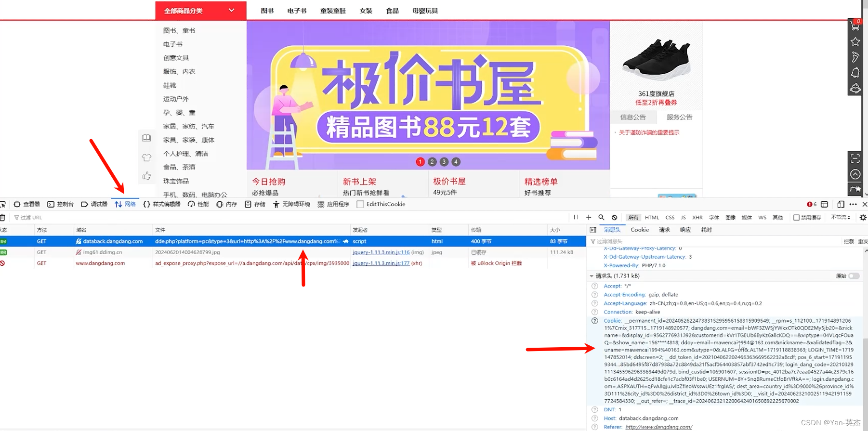Open the Performance (性能) panel
Viewport: 868px width, 431px height.
coord(198,204)
